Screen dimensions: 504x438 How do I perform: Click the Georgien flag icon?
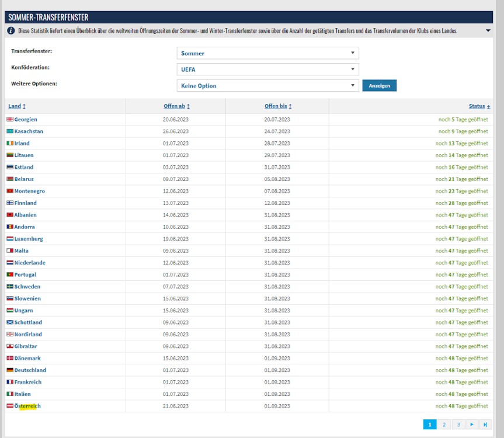click(10, 120)
